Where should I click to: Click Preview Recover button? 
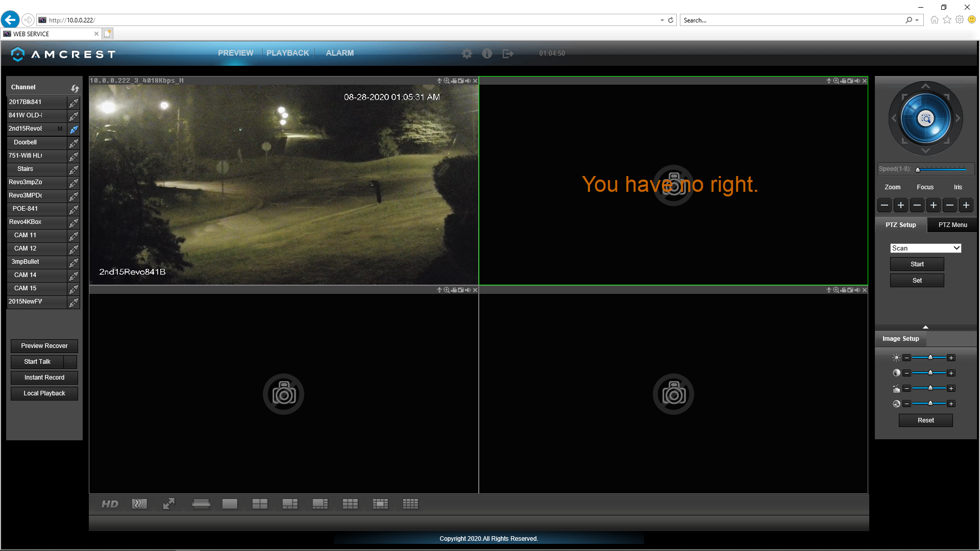[44, 346]
